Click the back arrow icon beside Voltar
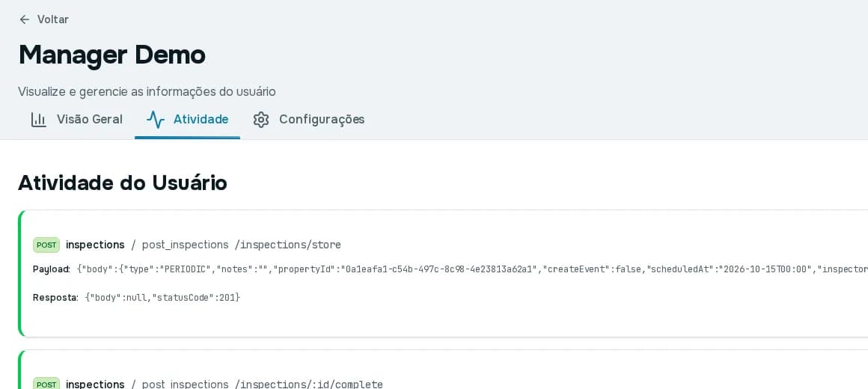The image size is (868, 389). (x=25, y=19)
